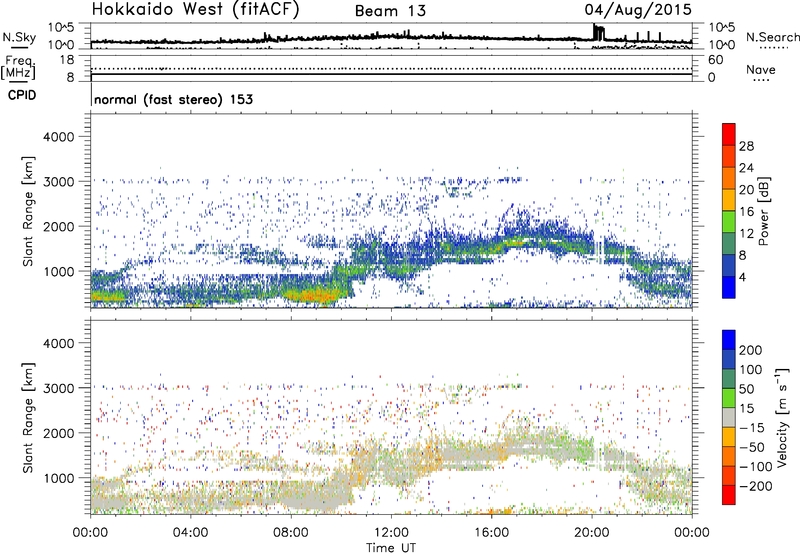Select the "N.Sky" legend label

(19, 37)
